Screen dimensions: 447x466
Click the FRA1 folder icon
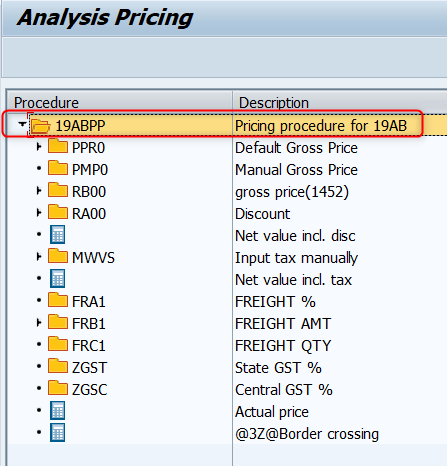click(x=58, y=300)
